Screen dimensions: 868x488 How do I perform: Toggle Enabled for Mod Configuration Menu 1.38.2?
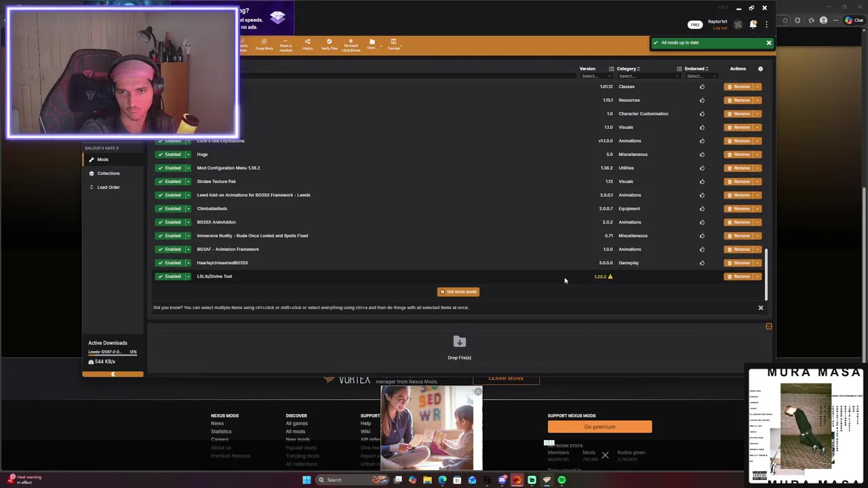point(170,168)
